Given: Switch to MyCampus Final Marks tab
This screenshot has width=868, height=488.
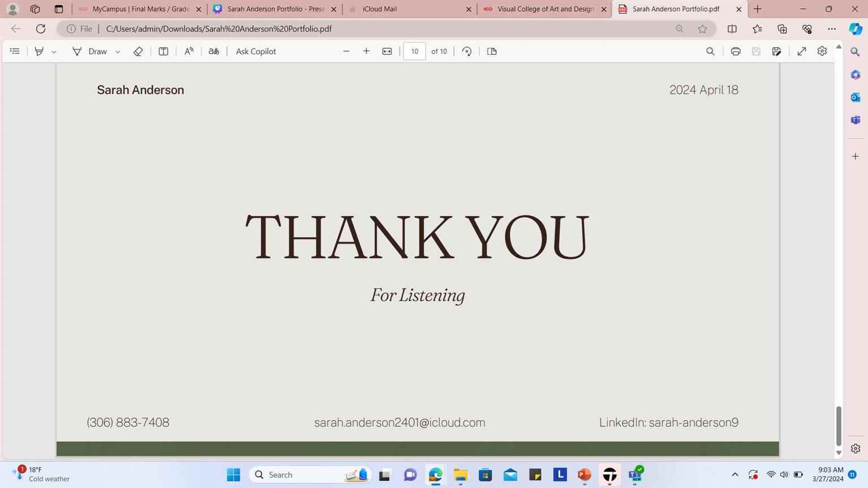Looking at the screenshot, I should [x=140, y=9].
